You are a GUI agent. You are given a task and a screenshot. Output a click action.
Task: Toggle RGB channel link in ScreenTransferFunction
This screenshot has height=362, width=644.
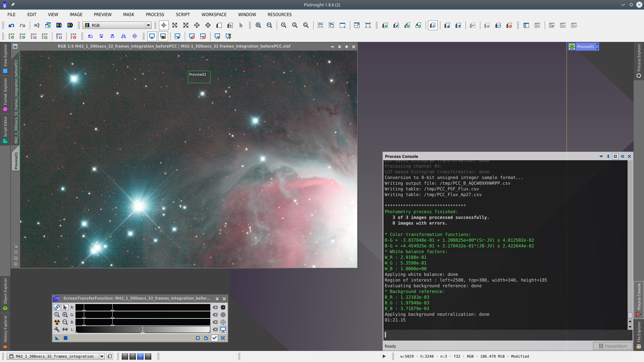(x=57, y=307)
